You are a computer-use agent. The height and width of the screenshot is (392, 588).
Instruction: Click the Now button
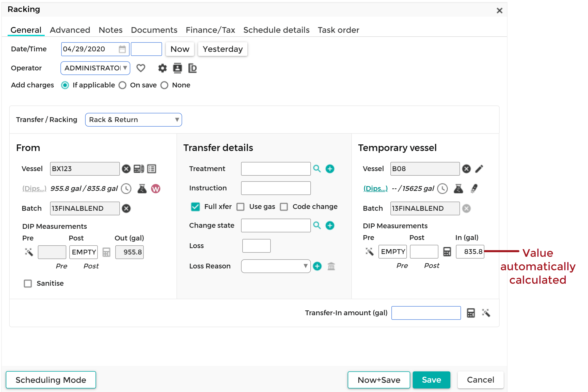180,49
